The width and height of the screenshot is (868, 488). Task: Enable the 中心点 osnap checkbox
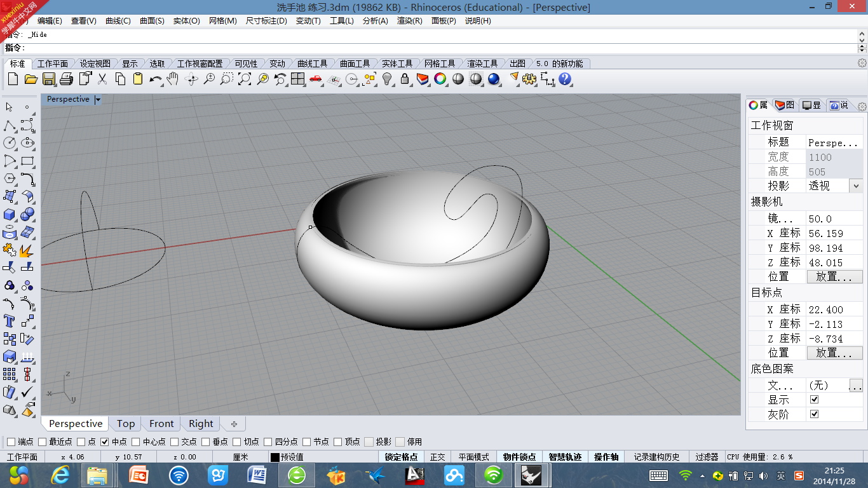click(136, 442)
